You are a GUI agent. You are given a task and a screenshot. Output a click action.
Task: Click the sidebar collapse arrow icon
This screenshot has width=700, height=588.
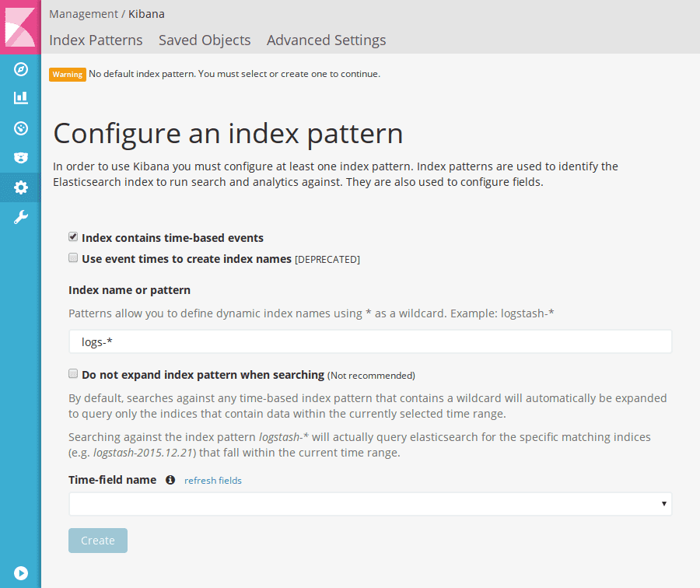coord(20,572)
